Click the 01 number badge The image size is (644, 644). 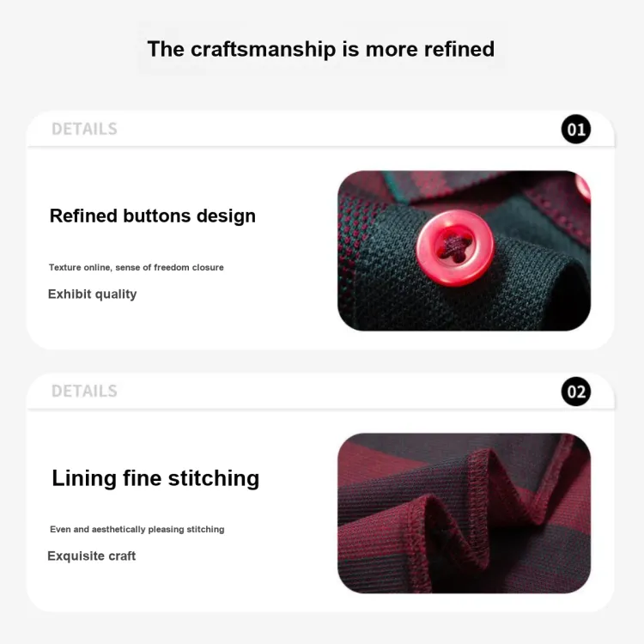[576, 129]
